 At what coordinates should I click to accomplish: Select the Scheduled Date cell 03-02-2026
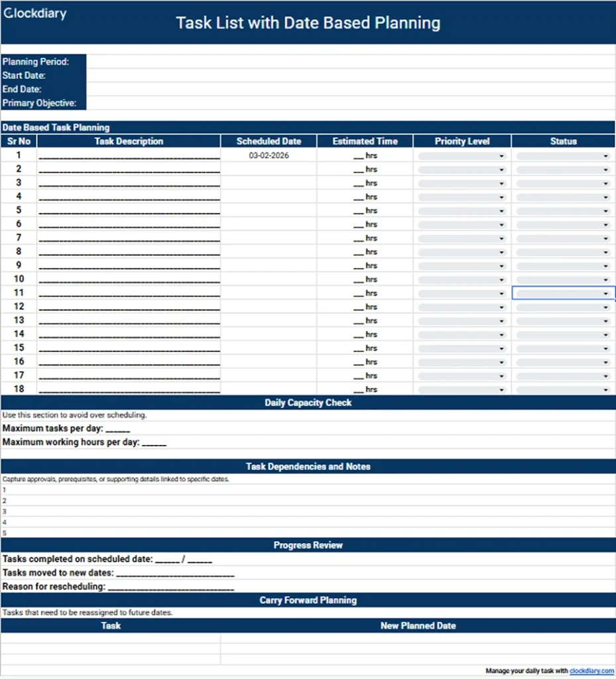(x=269, y=155)
